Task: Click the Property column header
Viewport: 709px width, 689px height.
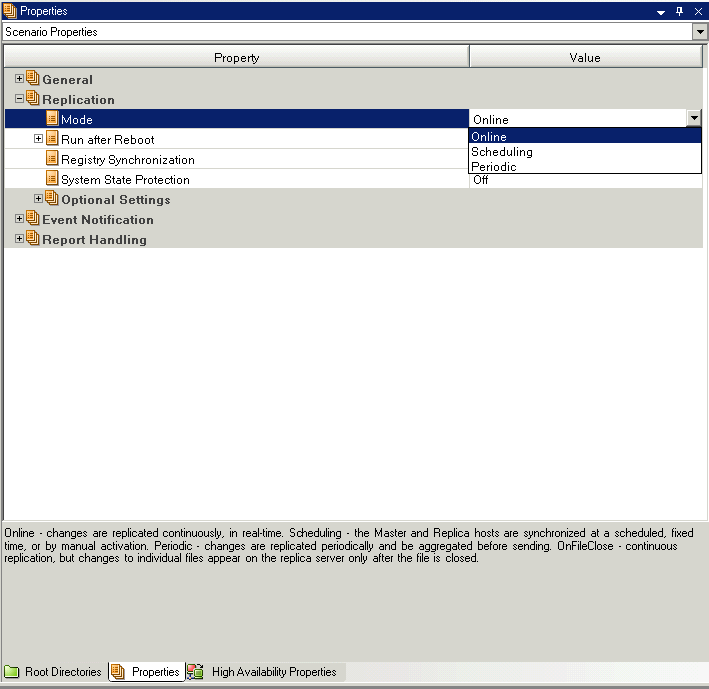Action: click(236, 57)
